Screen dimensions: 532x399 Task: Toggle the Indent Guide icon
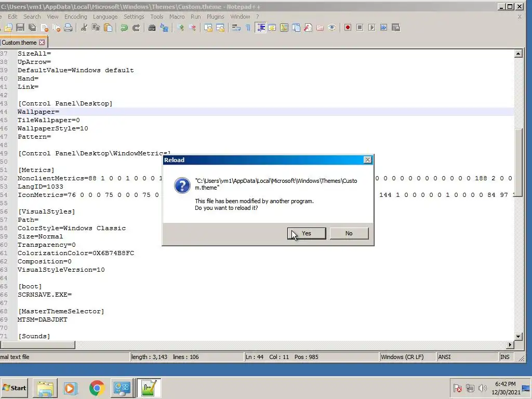[261, 28]
